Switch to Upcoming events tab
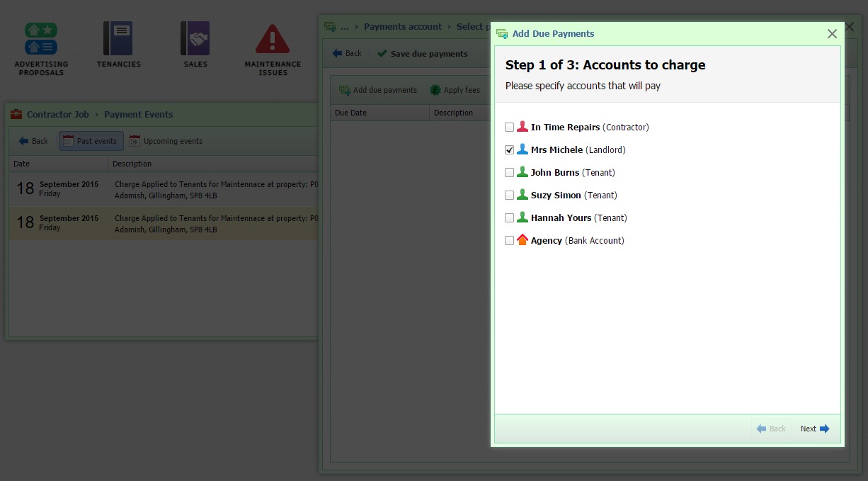 pyautogui.click(x=166, y=141)
